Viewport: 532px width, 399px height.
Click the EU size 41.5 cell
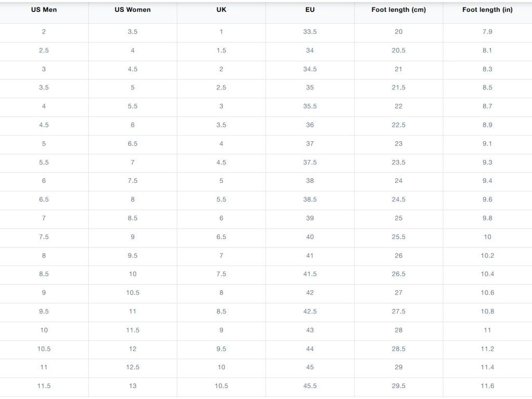[310, 274]
